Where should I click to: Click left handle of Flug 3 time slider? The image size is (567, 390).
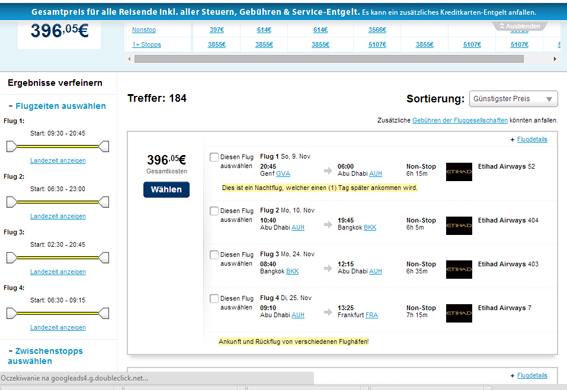tap(11, 258)
